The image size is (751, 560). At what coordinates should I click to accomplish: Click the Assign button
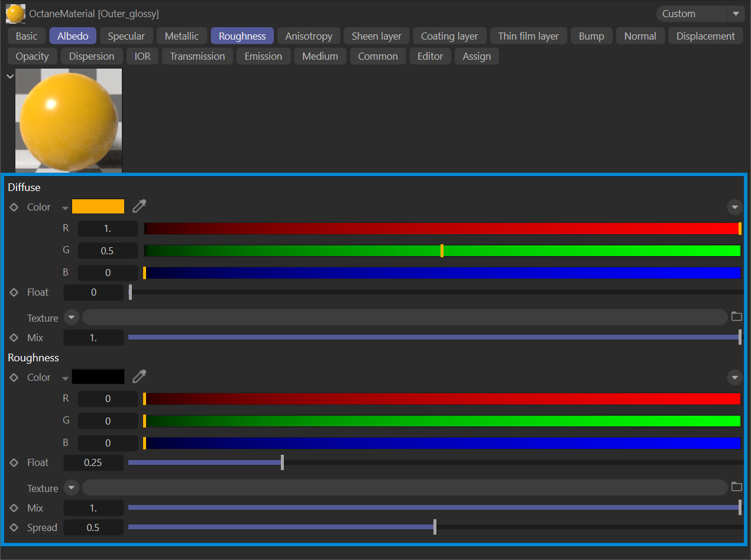[x=477, y=56]
